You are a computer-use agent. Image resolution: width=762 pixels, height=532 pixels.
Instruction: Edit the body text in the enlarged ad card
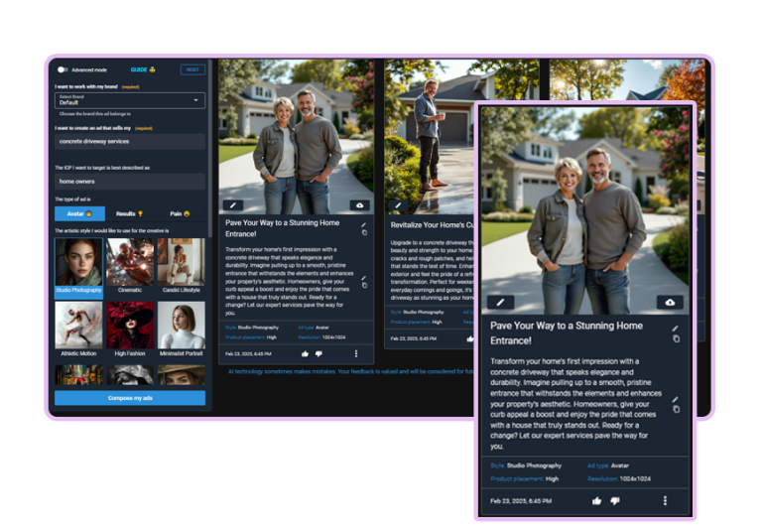676,400
